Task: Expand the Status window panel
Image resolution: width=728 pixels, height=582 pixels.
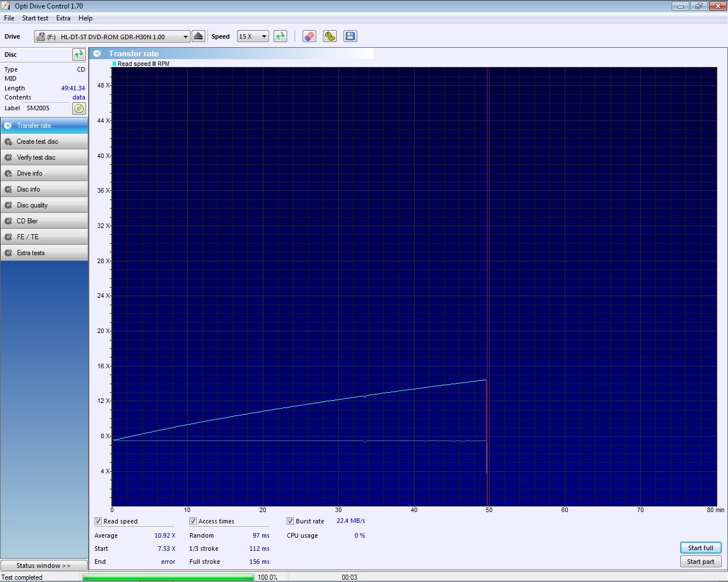Action: [44, 566]
